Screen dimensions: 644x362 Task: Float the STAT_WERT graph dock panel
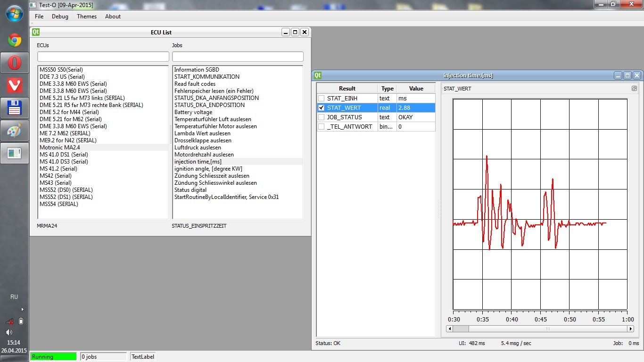tap(634, 89)
